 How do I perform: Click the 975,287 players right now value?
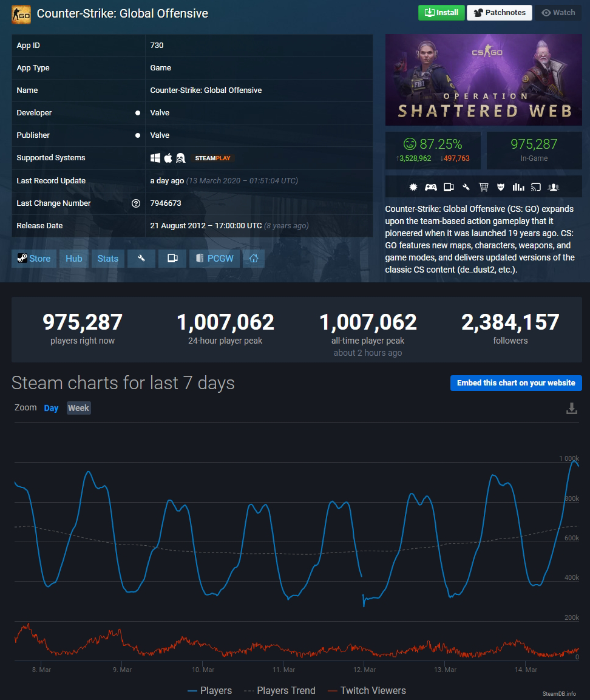click(83, 322)
